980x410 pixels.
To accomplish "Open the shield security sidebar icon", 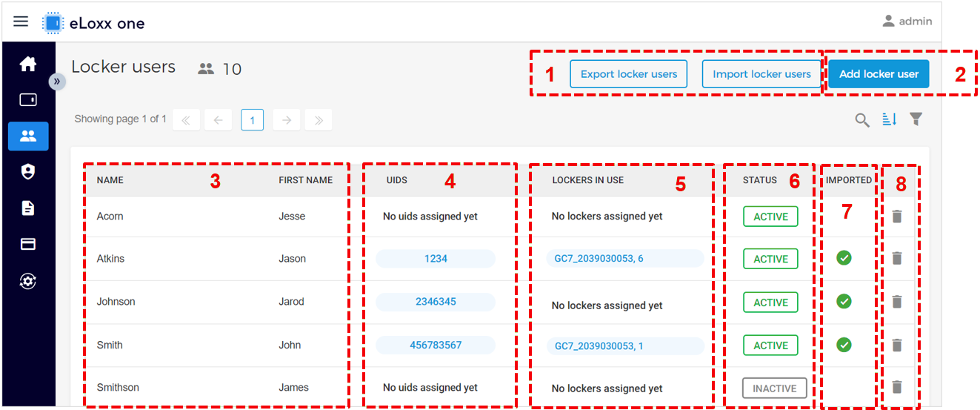I will (x=28, y=172).
